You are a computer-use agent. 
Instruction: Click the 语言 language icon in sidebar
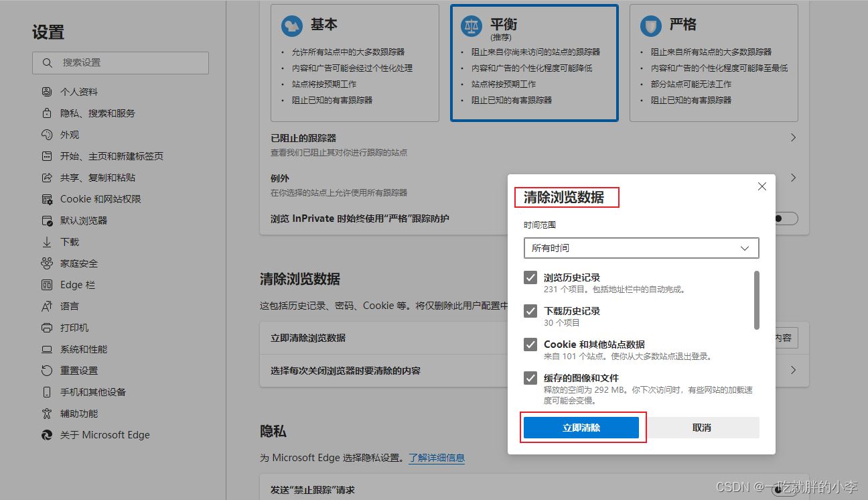tap(47, 306)
